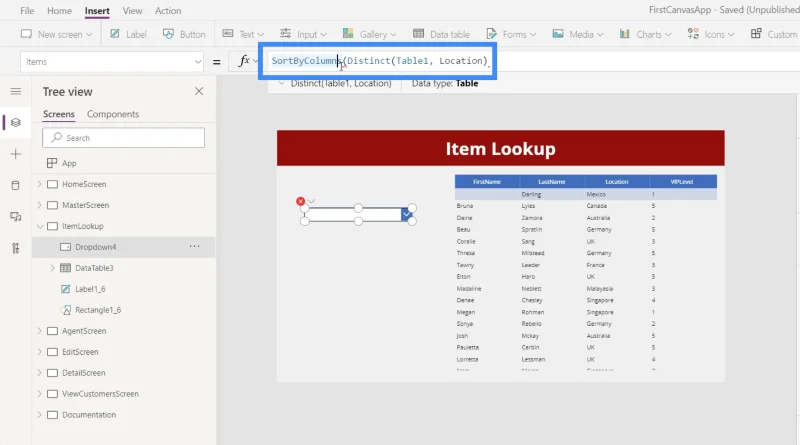Switch to the Home tab

59,11
